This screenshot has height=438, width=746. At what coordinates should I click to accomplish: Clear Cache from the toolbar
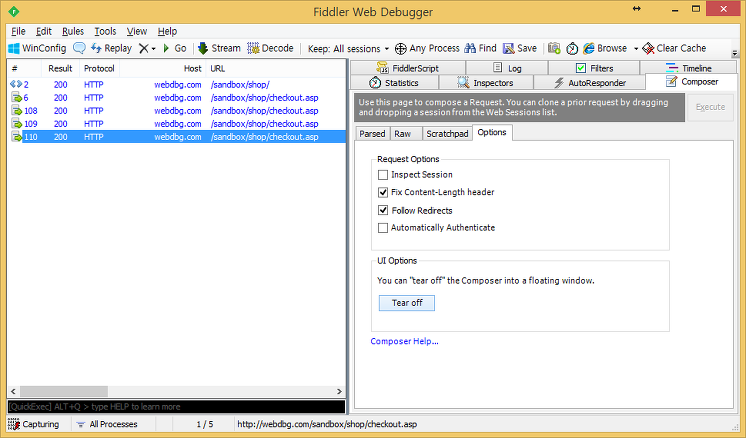click(674, 48)
